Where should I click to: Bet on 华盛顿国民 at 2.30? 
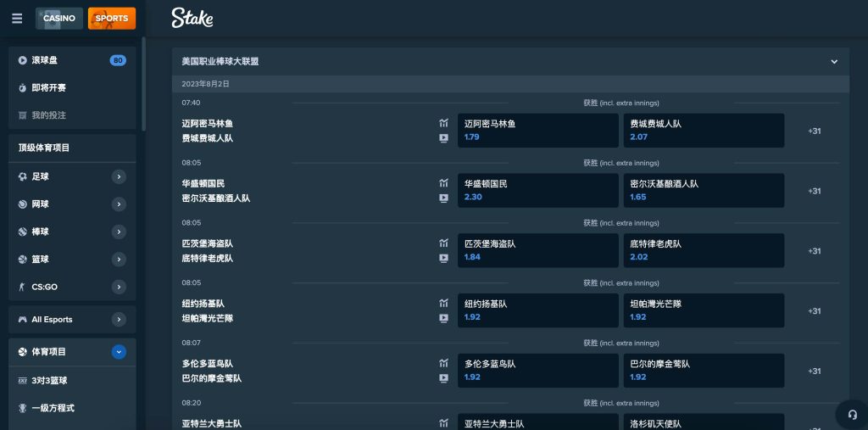click(537, 191)
